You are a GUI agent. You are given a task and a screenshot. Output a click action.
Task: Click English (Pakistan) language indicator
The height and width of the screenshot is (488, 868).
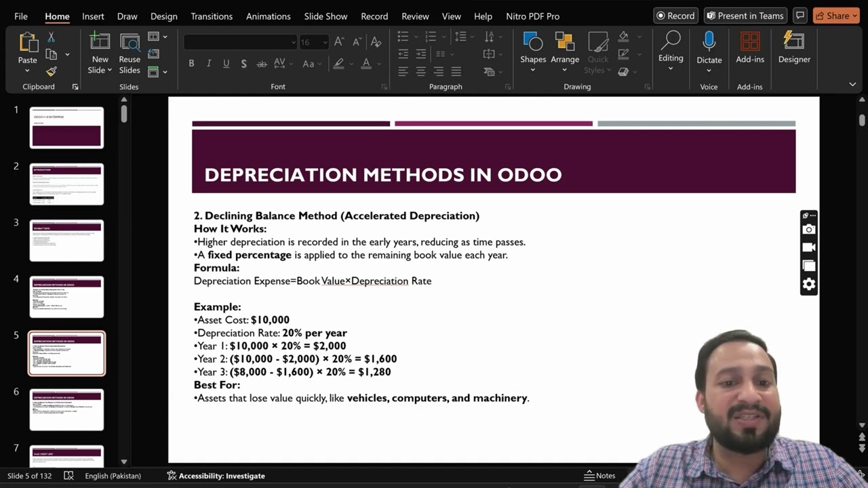(113, 476)
